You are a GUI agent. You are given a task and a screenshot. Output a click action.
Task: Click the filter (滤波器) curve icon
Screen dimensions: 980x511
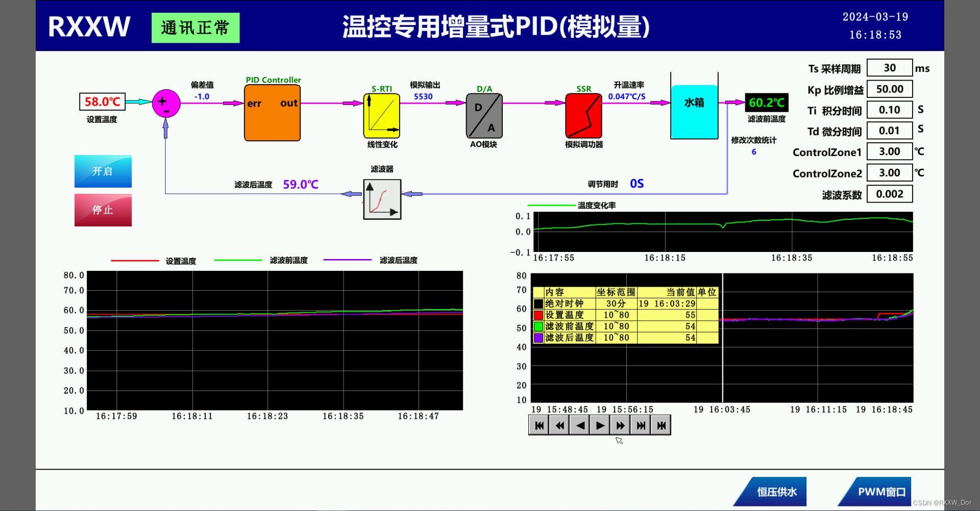(382, 199)
